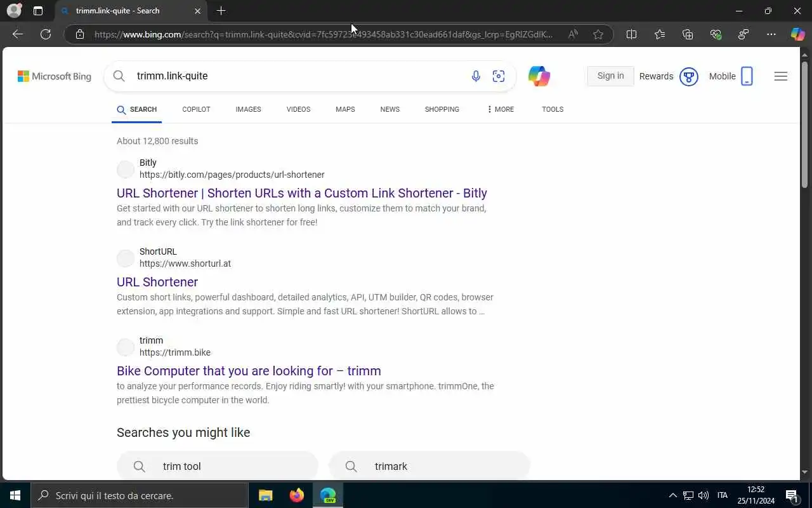The height and width of the screenshot is (508, 812).
Task: Open Copilot colorful logo beside search box
Action: tap(539, 76)
